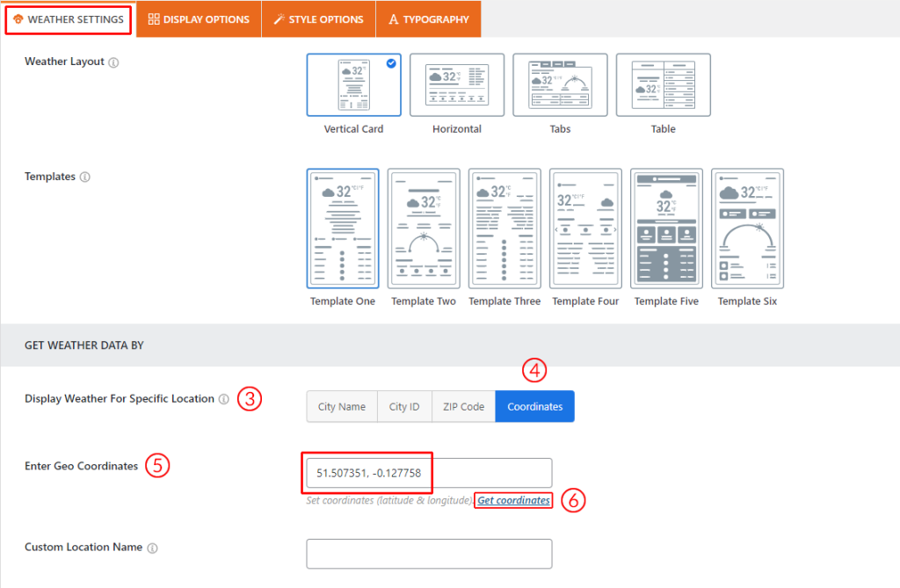Click info icon beside Templates label
Viewport: 900px width, 588px height.
pyautogui.click(x=85, y=177)
